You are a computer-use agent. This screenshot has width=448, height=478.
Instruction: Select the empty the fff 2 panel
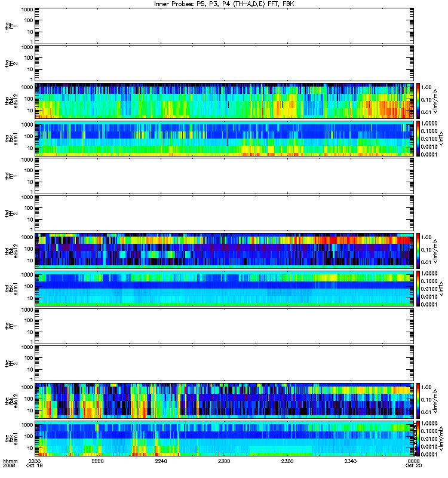(225, 363)
